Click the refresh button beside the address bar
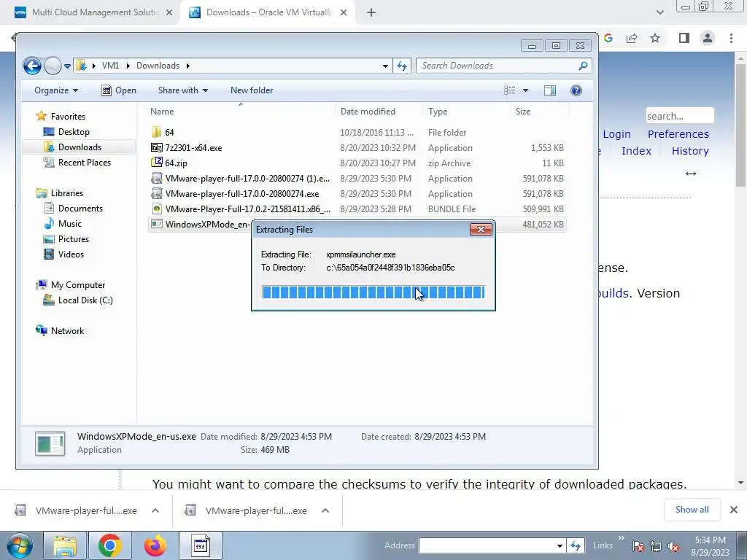Image resolution: width=747 pixels, height=560 pixels. coord(402,66)
